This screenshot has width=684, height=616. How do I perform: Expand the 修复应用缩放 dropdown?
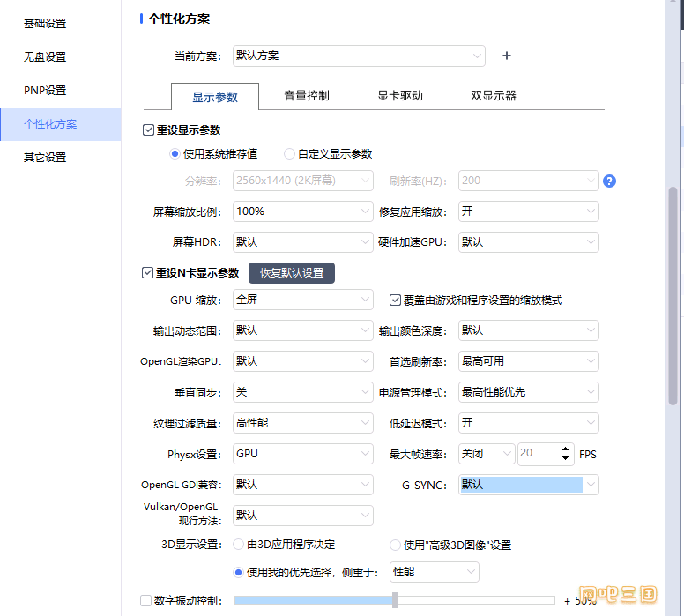pos(529,212)
